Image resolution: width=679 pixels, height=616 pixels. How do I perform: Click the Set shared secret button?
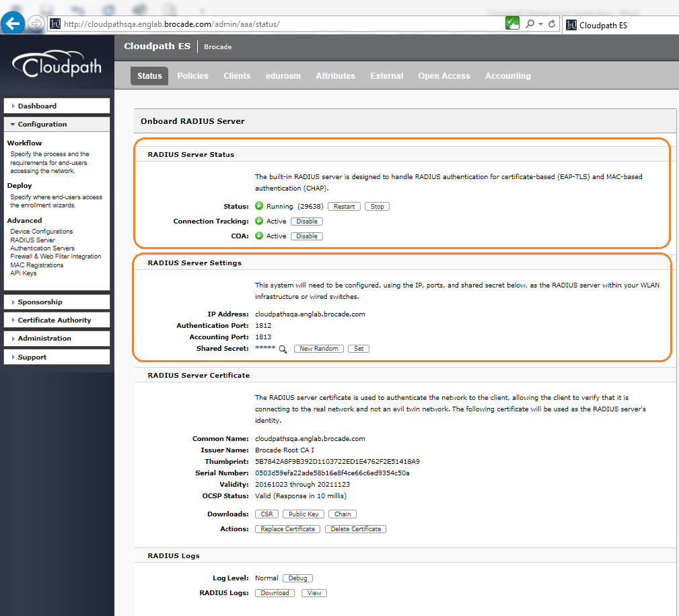click(x=359, y=349)
